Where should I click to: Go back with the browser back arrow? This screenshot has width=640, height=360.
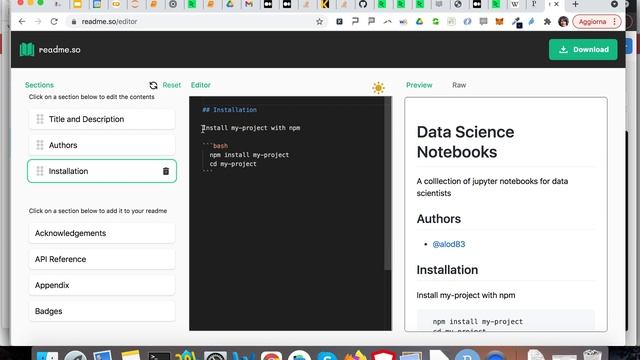click(22, 21)
